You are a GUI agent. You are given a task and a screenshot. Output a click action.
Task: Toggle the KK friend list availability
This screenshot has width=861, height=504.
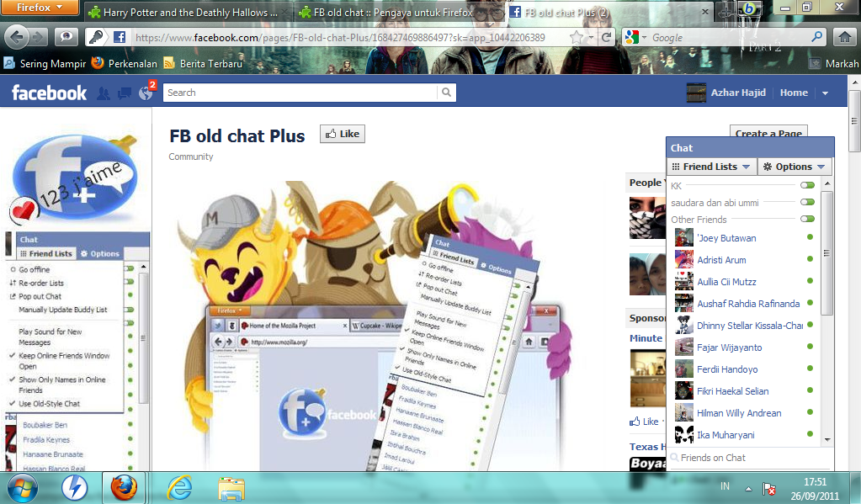[807, 185]
